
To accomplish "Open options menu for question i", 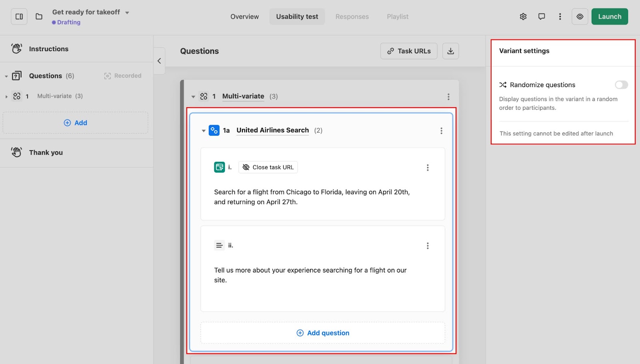I will tap(428, 167).
